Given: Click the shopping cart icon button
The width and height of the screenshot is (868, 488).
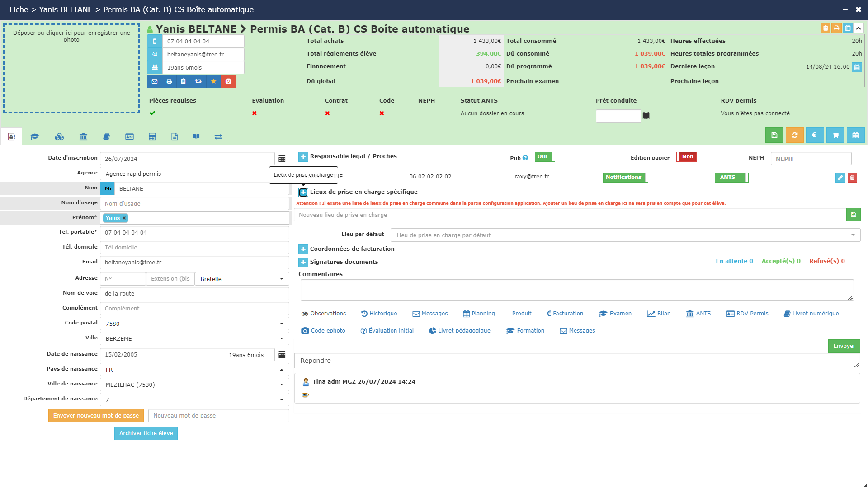Looking at the screenshot, I should click(835, 135).
